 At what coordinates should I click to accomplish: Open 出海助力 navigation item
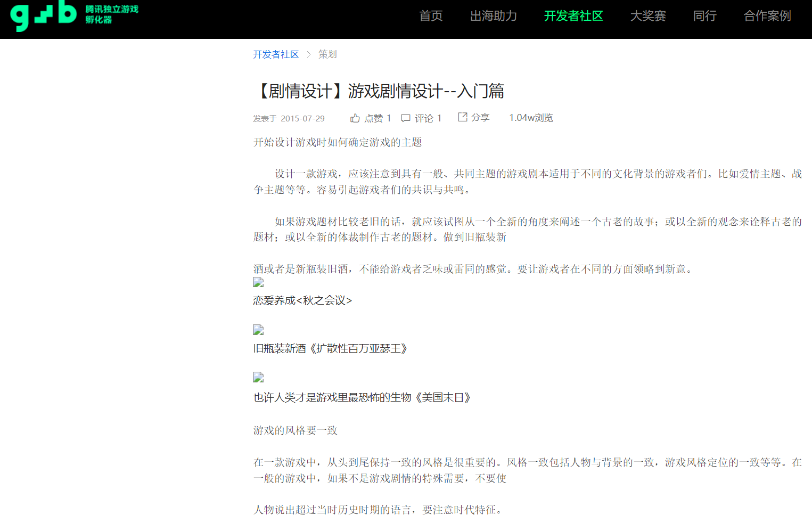(494, 16)
